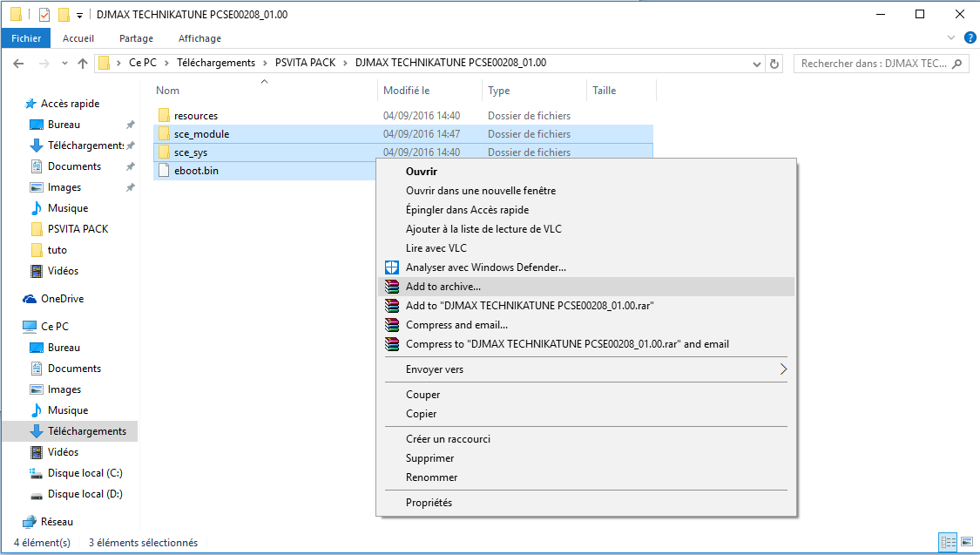Choose Ajouter à la liste de lecture de VLC
Image resolution: width=980 pixels, height=555 pixels.
(586, 229)
